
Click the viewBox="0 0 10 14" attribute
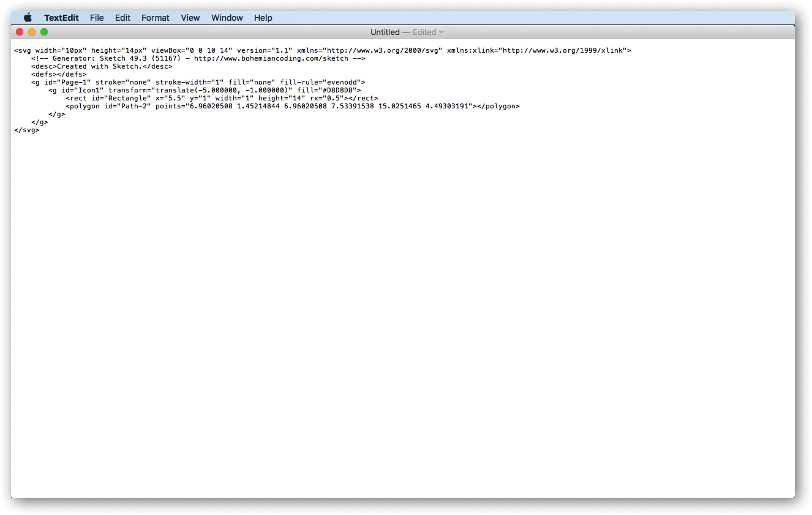192,50
